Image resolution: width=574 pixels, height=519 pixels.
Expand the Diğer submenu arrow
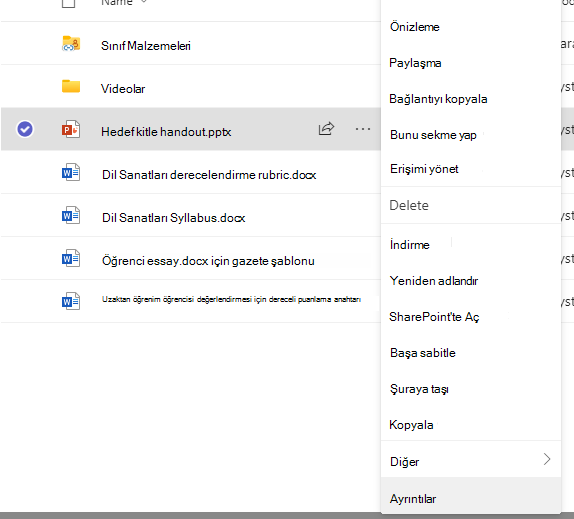(x=547, y=459)
